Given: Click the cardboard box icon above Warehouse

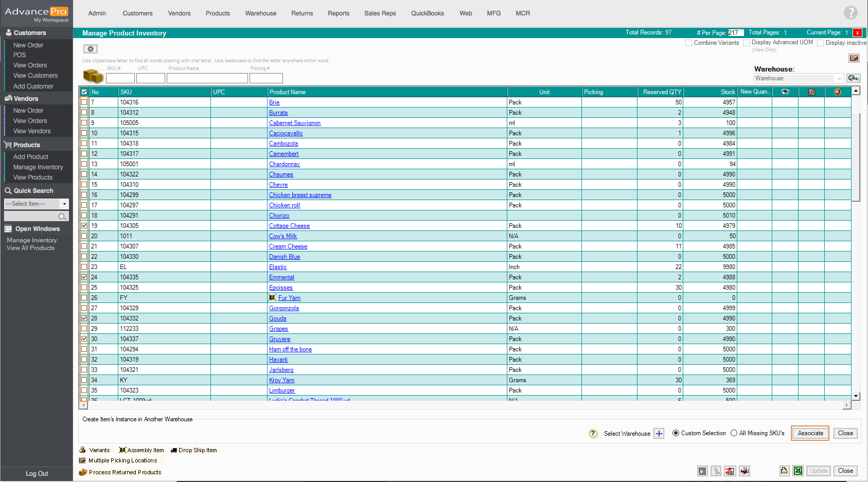Looking at the screenshot, I should click(854, 58).
